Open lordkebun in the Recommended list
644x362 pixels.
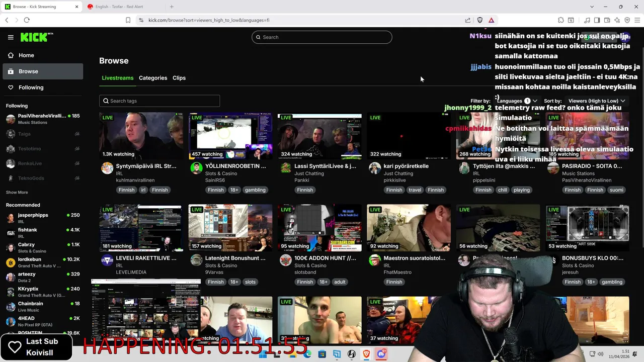43,262
